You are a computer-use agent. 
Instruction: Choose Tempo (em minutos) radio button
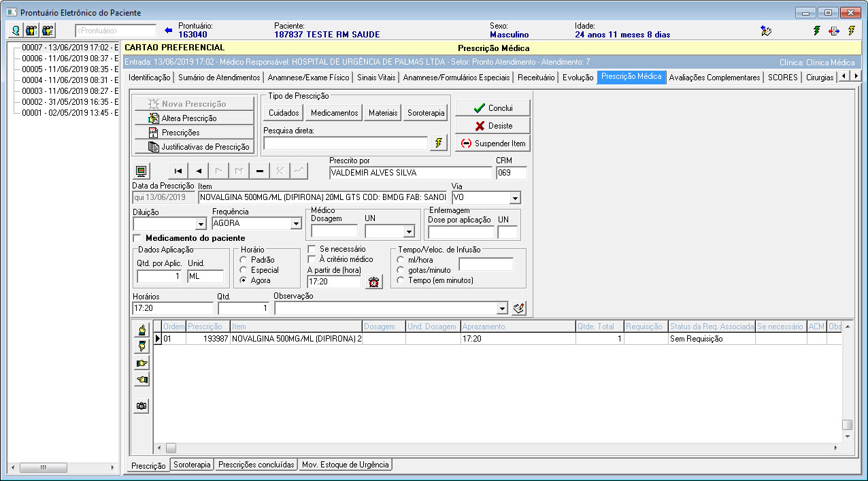point(401,280)
